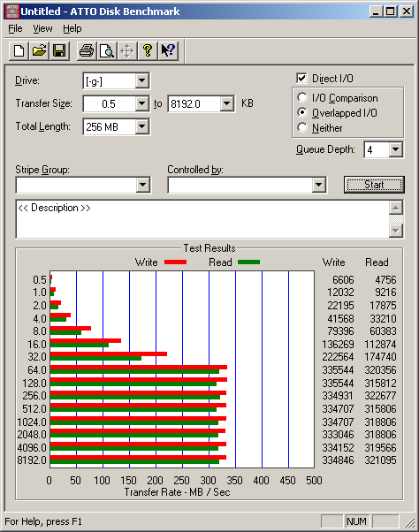Screen dimensions: 419x532
Task: Open the Help menu
Action: click(72, 28)
